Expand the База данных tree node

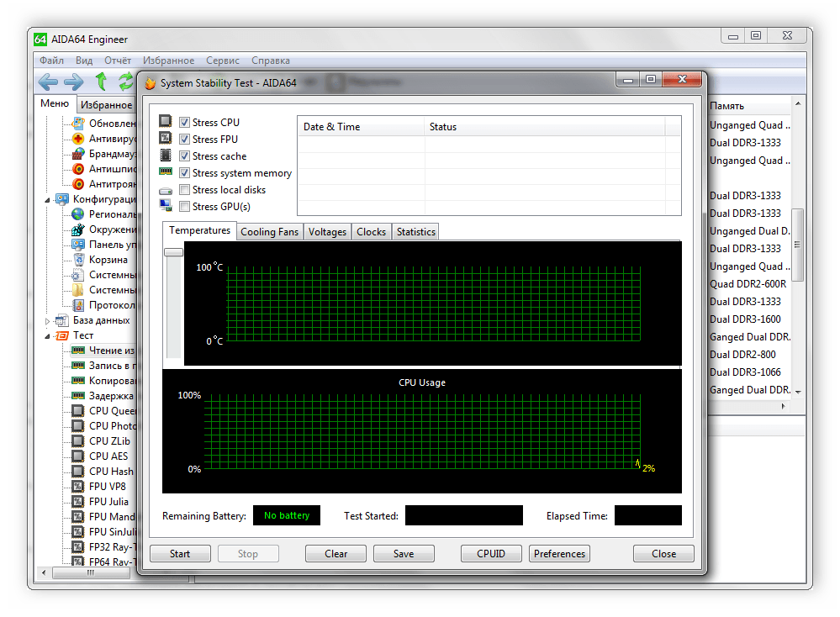click(x=48, y=321)
